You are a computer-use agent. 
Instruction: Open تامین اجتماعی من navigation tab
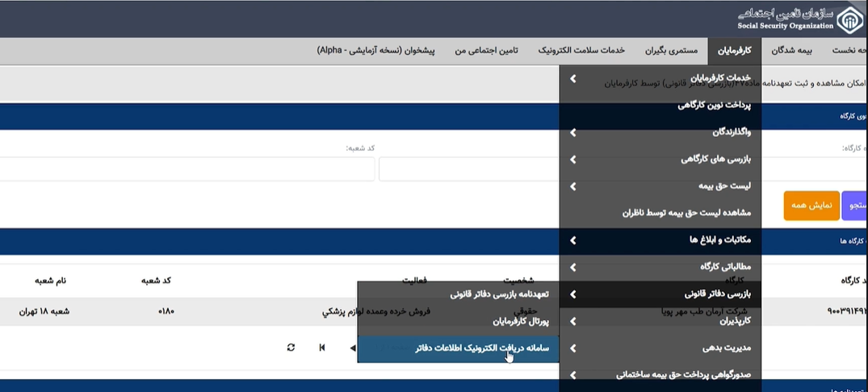point(487,51)
